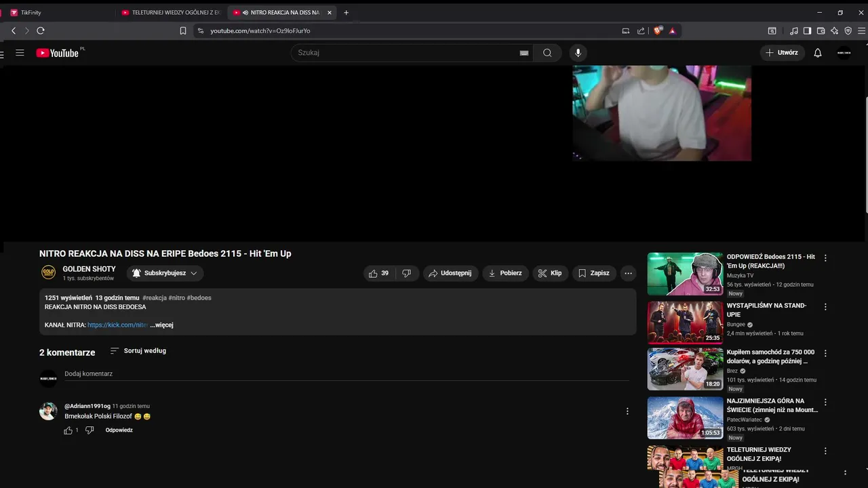
Task: Click the #bedoes hashtag
Action: [199, 298]
